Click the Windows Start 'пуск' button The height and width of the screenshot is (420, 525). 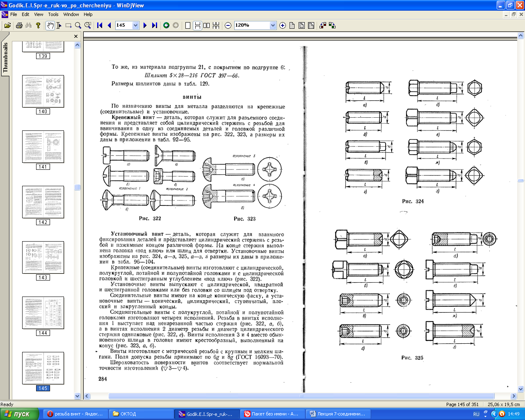[19, 414]
